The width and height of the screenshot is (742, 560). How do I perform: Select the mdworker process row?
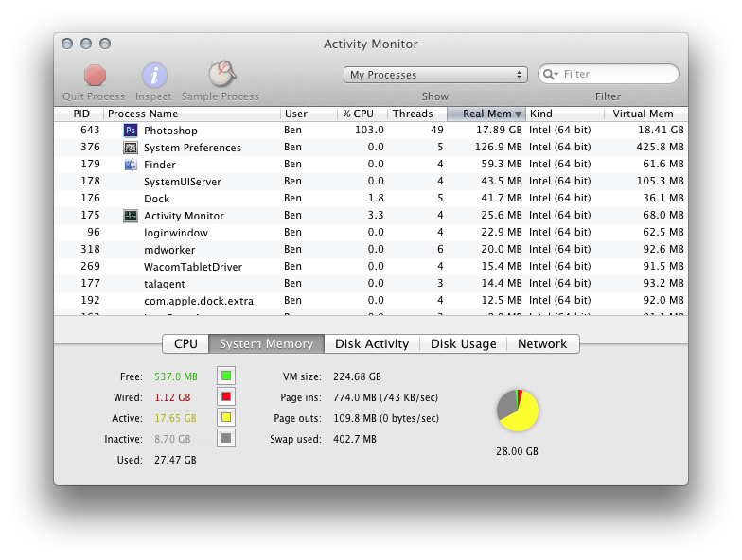371,250
